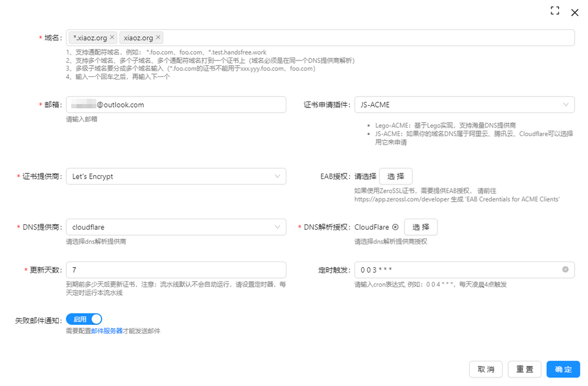Open the 邮件服务器 mail server link
The image size is (588, 386).
(107, 331)
